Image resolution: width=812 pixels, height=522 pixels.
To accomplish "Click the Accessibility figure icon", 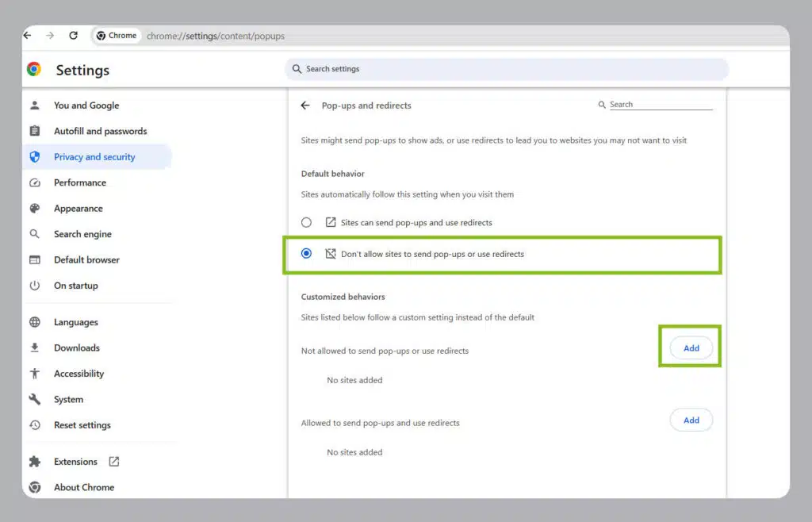I will click(x=35, y=374).
